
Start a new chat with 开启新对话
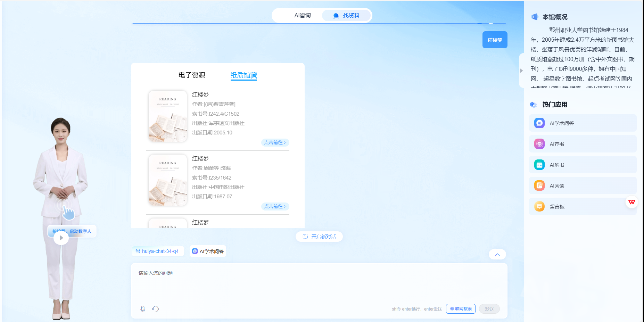click(319, 237)
